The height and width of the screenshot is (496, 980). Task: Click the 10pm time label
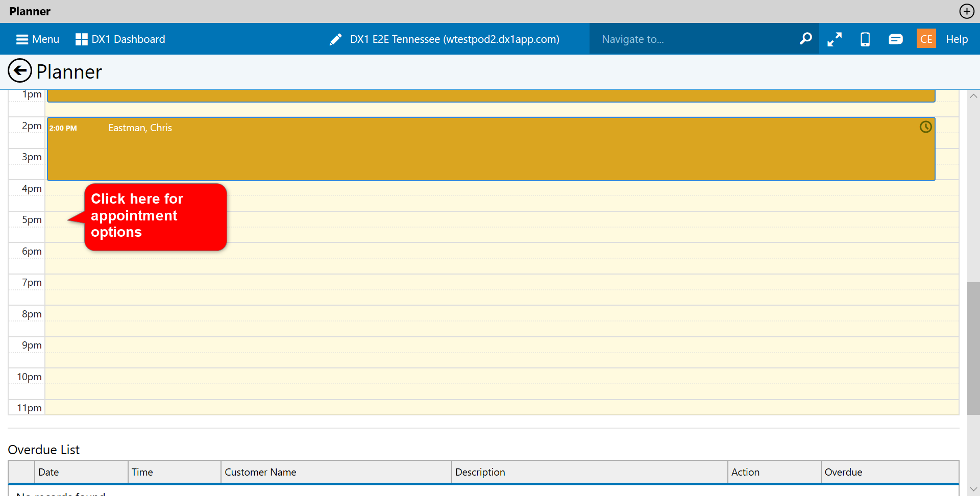pos(29,377)
